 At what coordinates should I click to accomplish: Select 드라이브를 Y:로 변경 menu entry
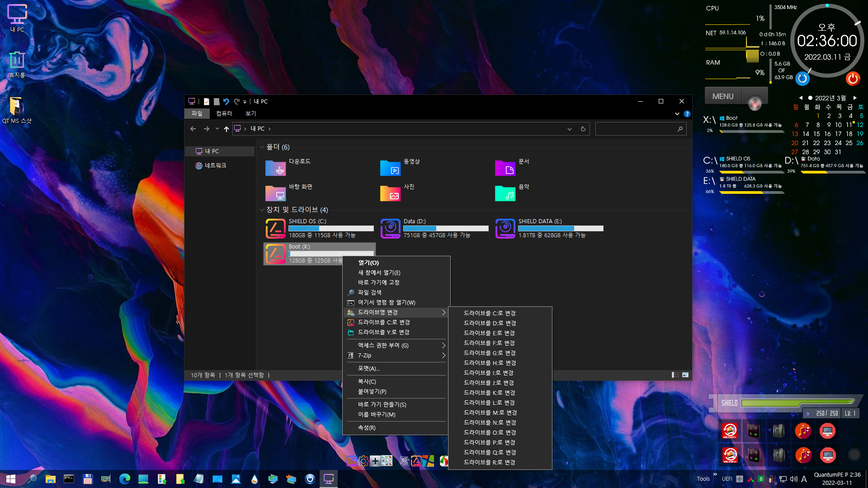pyautogui.click(x=396, y=332)
